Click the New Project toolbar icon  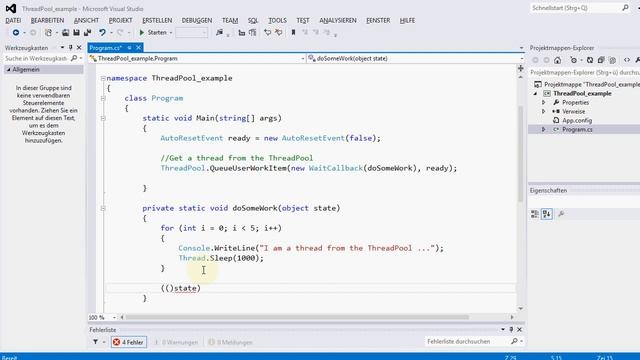pos(49,33)
